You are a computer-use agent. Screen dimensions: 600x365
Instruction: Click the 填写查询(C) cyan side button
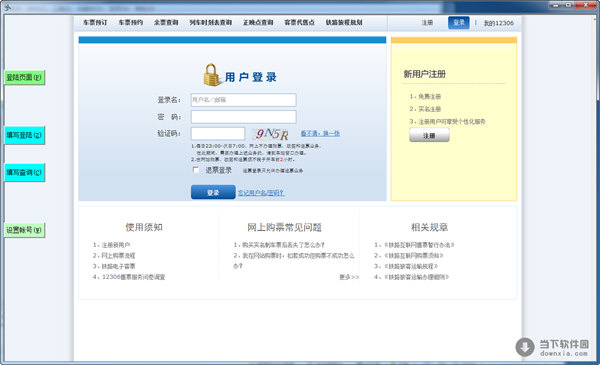coord(24,173)
